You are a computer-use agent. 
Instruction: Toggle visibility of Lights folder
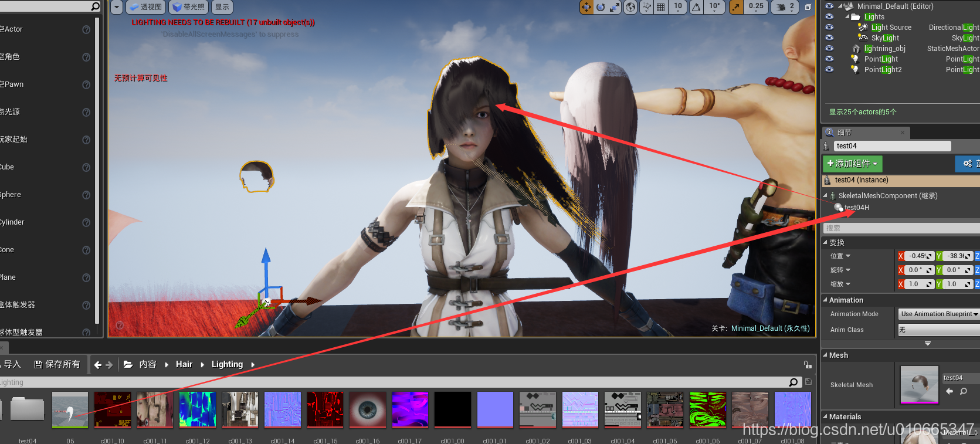(829, 16)
